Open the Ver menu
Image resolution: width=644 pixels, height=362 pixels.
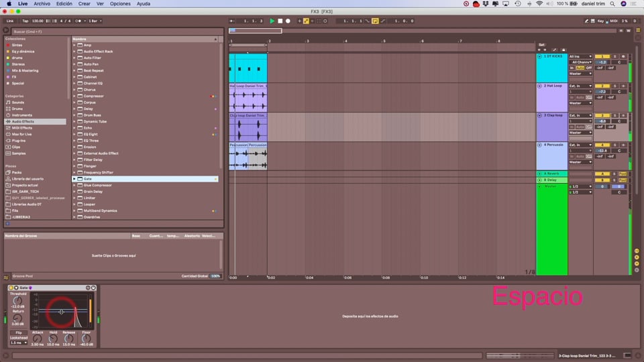click(100, 4)
